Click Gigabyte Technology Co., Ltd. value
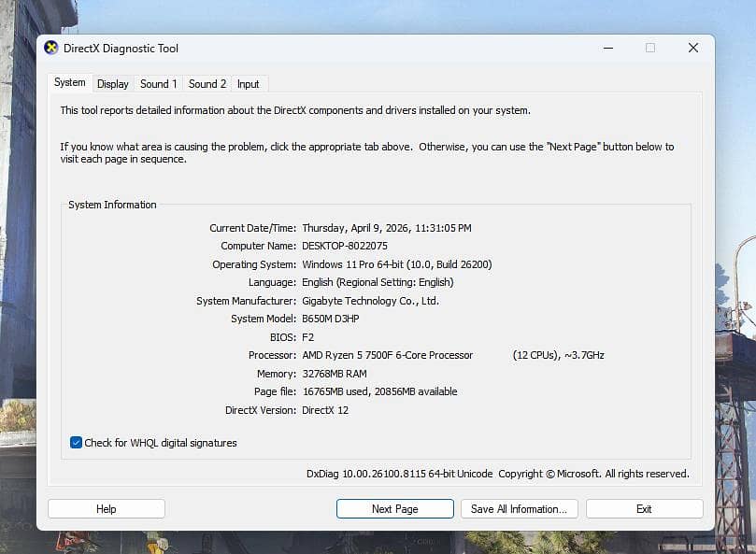 (370, 301)
